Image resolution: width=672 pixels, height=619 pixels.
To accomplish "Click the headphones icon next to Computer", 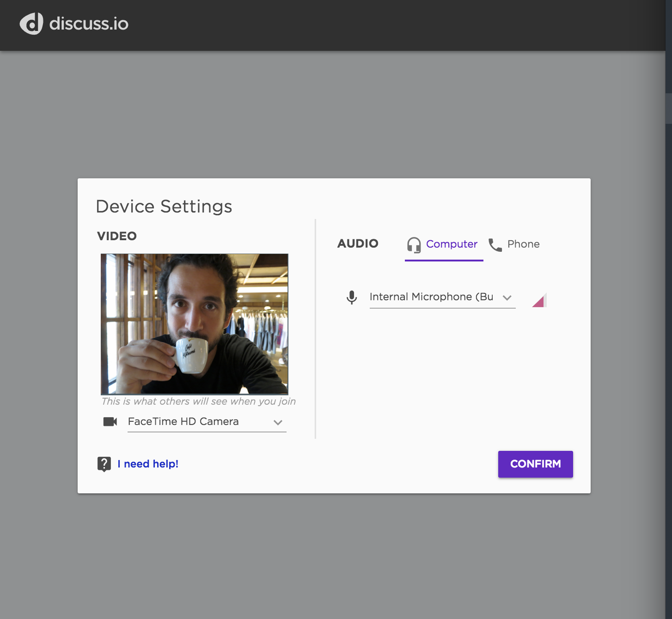I will (413, 245).
